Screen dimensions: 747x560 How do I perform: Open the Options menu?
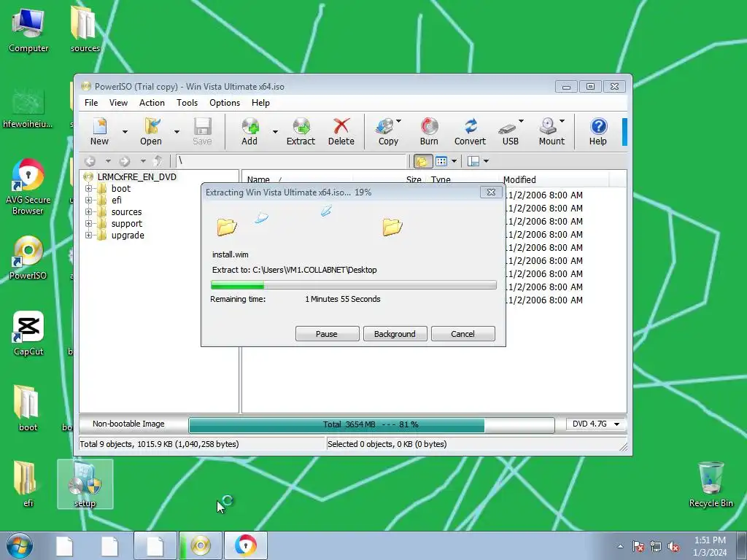click(x=225, y=103)
